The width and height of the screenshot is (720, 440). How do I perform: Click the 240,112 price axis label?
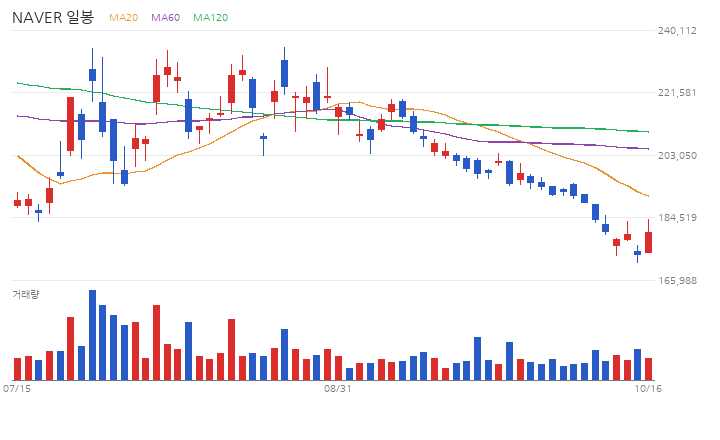pyautogui.click(x=677, y=30)
